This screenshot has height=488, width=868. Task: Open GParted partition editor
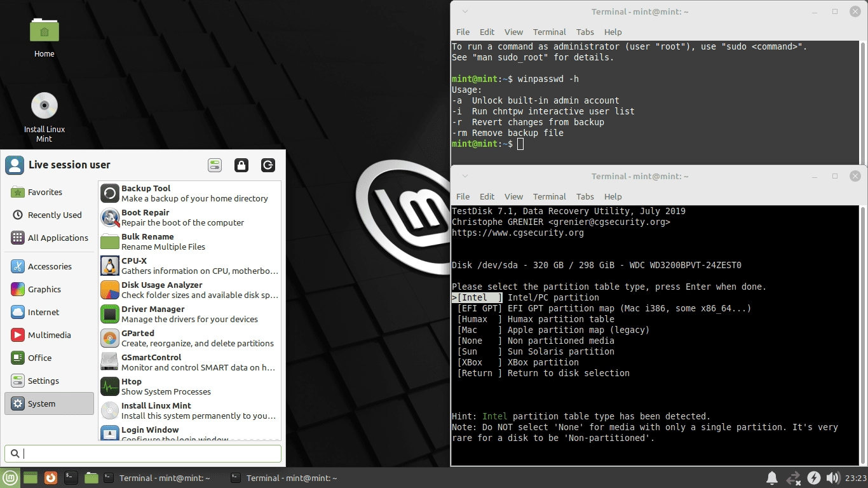(x=189, y=338)
